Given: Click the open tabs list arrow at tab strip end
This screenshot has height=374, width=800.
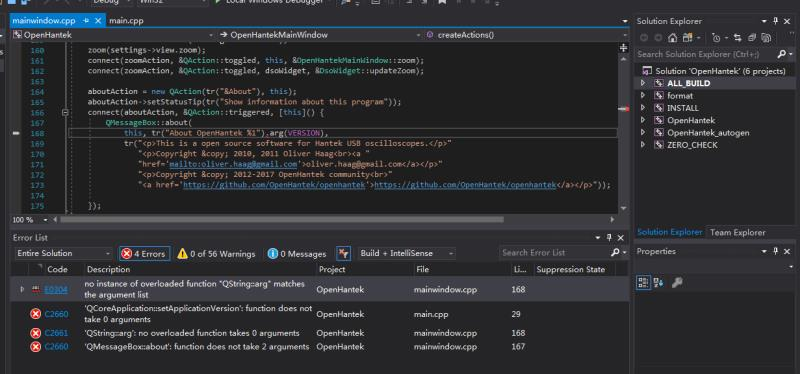Looking at the screenshot, I should [625, 21].
